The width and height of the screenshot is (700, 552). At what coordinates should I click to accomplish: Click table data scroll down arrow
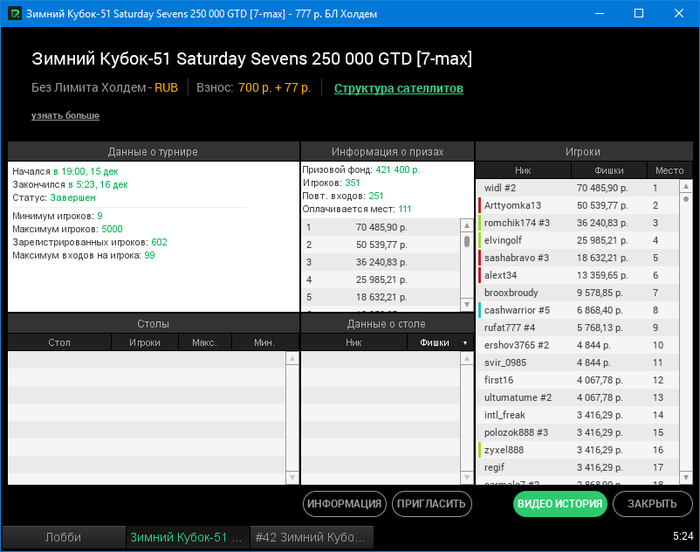point(467,477)
